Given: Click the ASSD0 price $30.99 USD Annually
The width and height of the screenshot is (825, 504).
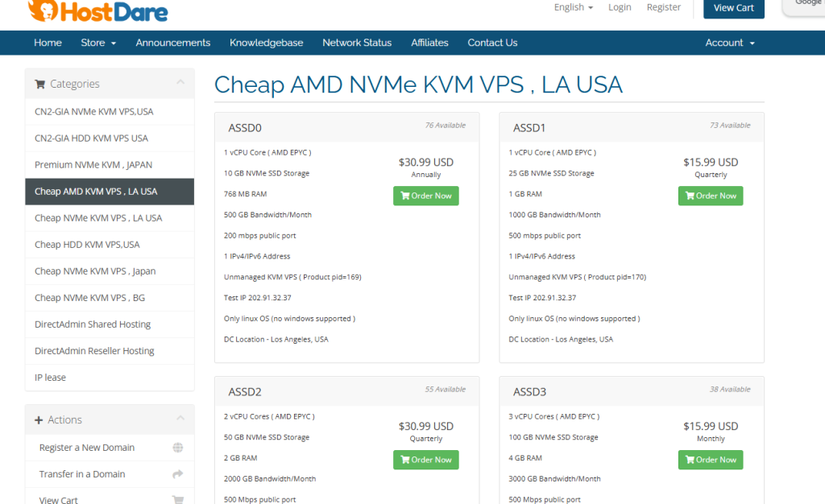Looking at the screenshot, I should 425,167.
